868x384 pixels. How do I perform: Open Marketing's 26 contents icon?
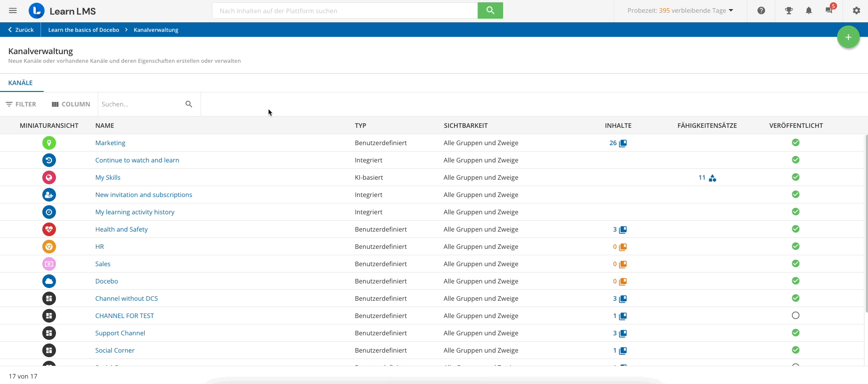tap(623, 143)
